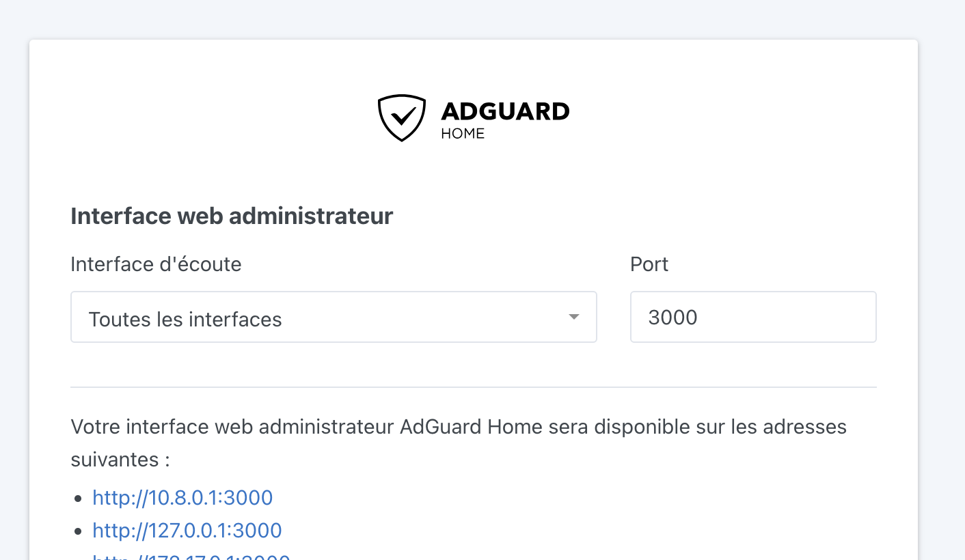Click the 'Interface d'écoute' label
The image size is (965, 560).
(156, 264)
